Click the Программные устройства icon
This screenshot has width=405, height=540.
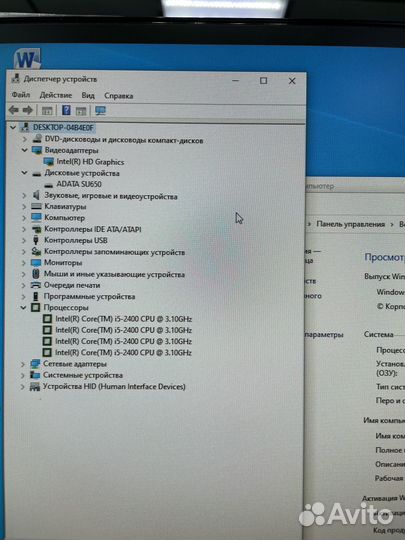pyautogui.click(x=35, y=297)
